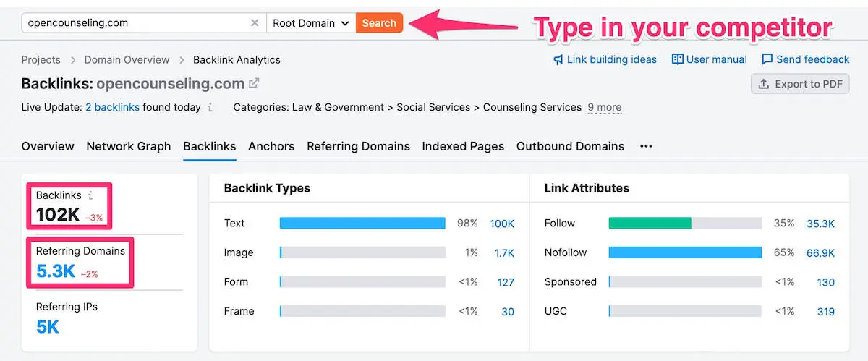
Task: Navigate to Domain Overview breadcrumb
Action: point(127,60)
